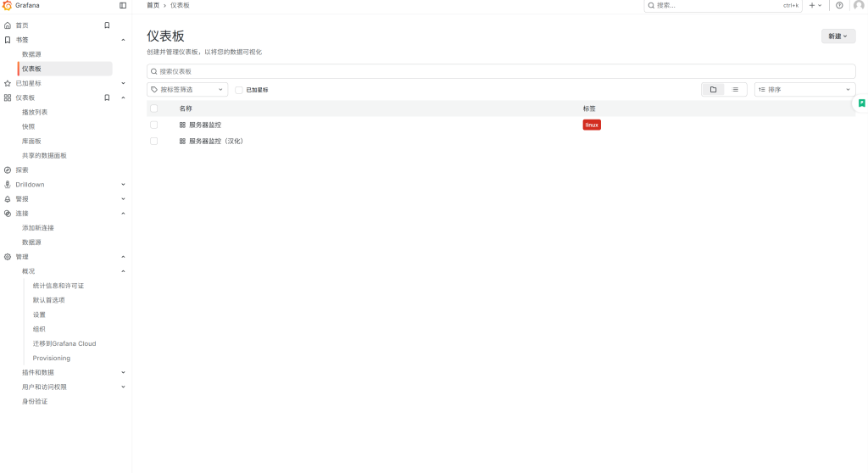The width and height of the screenshot is (868, 473).
Task: Open the user profile avatar
Action: point(858,5)
